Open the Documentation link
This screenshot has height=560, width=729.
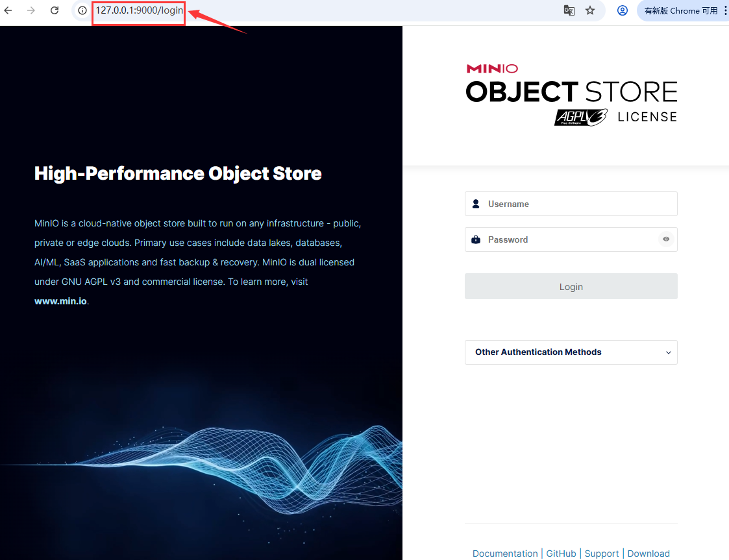[x=505, y=554]
